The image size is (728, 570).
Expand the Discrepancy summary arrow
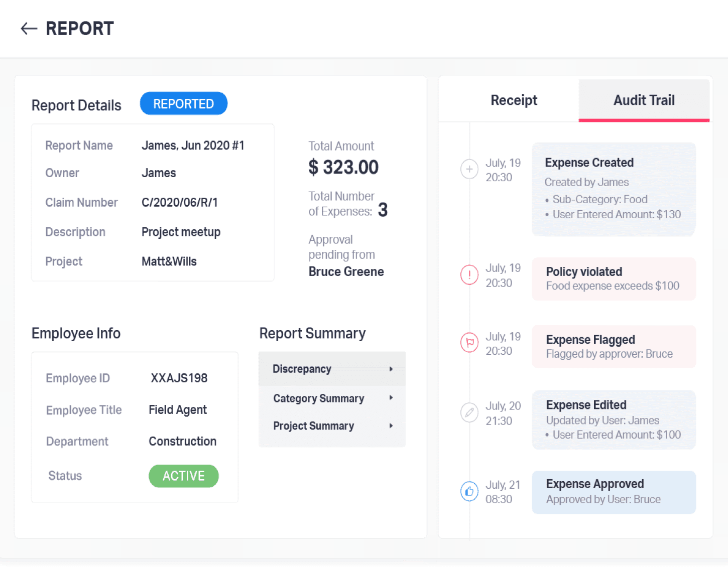(x=391, y=369)
